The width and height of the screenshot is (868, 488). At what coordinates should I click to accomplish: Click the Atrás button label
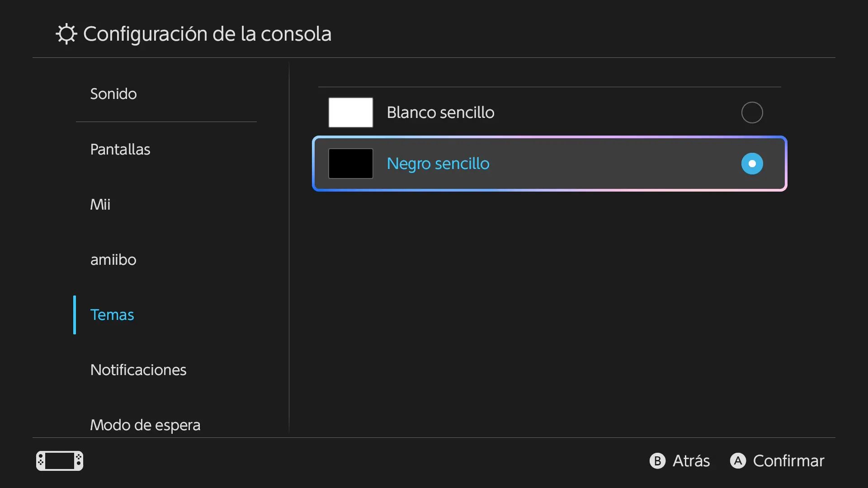tap(691, 461)
